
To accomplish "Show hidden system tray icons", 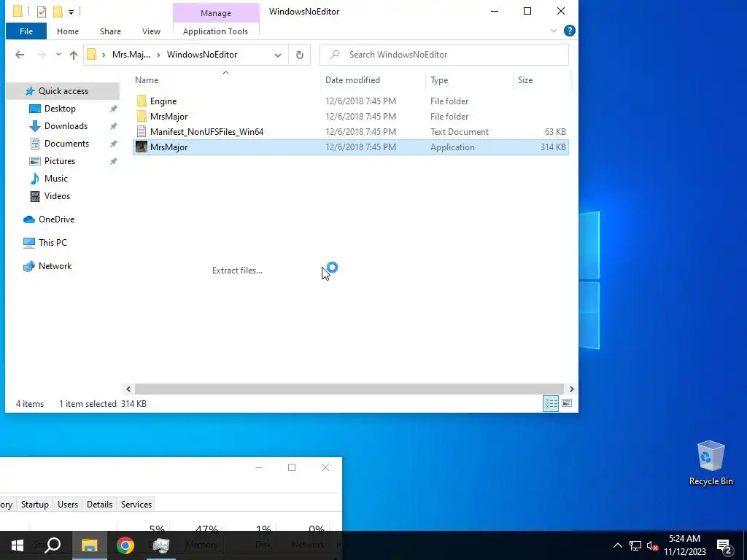I will [x=617, y=545].
